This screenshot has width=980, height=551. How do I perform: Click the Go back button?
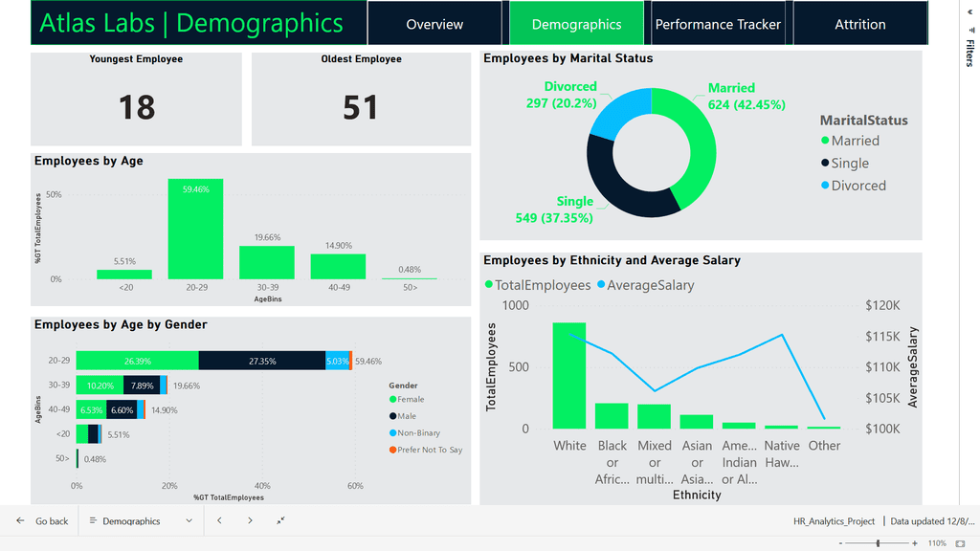42,520
